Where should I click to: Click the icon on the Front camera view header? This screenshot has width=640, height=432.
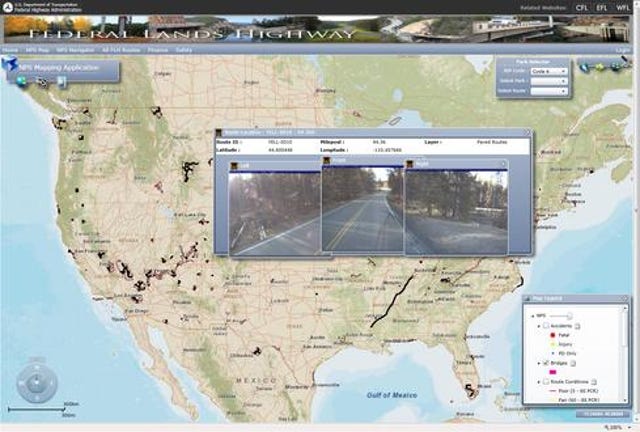point(327,161)
